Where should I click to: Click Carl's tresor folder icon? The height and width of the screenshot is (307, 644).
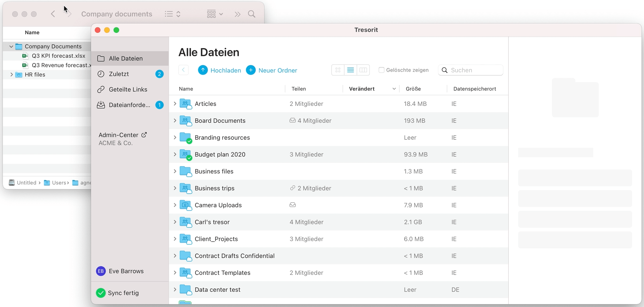[x=185, y=222]
